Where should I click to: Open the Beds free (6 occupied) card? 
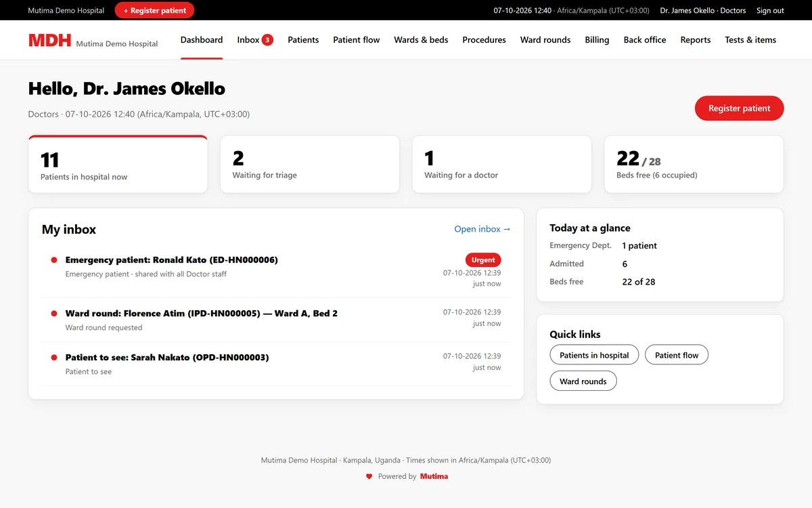coord(694,165)
